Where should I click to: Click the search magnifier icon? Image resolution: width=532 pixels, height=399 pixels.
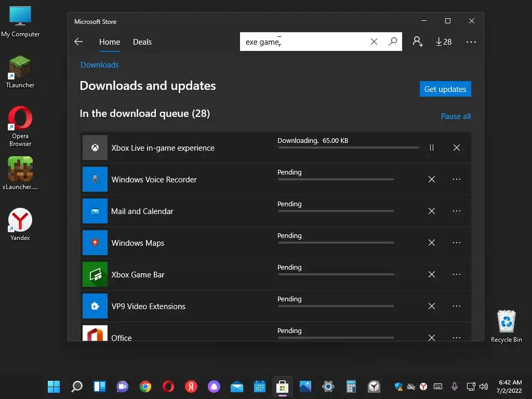click(393, 42)
